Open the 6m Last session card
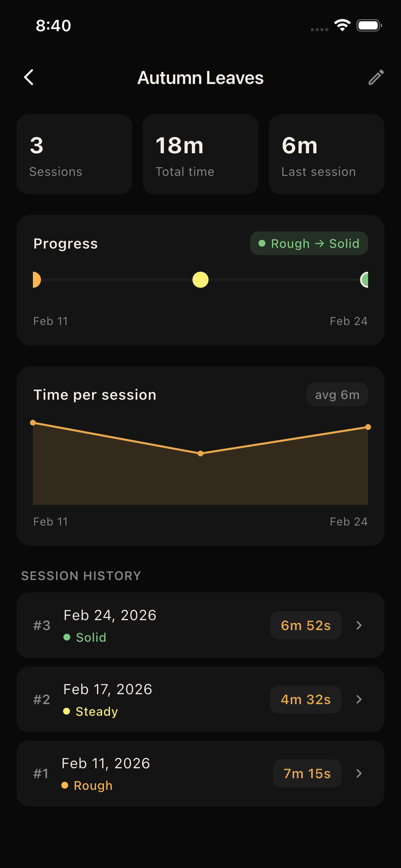This screenshot has width=401, height=868. coord(326,154)
